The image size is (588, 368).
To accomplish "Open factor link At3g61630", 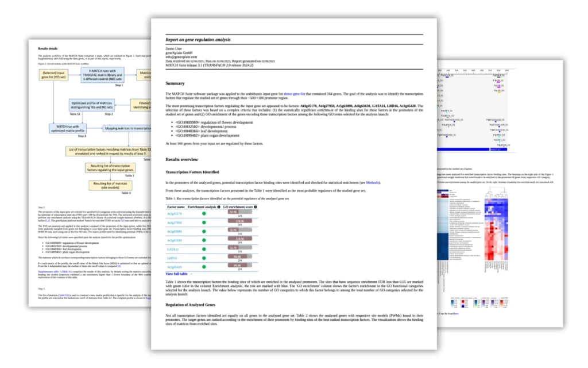I will pyautogui.click(x=175, y=240).
